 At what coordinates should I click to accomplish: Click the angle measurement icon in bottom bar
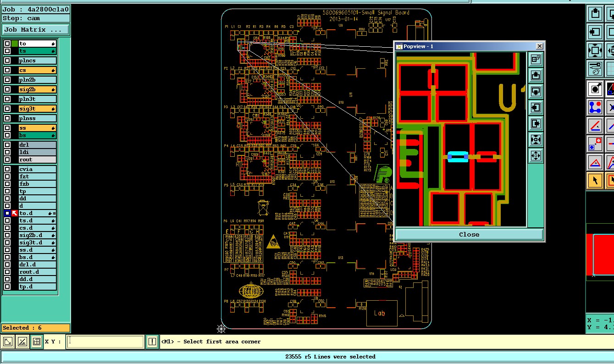(22, 342)
